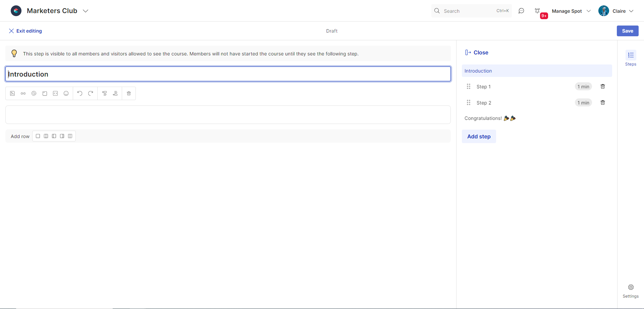Insert an image using the toolbar image icon
This screenshot has height=309, width=644.
(12, 93)
